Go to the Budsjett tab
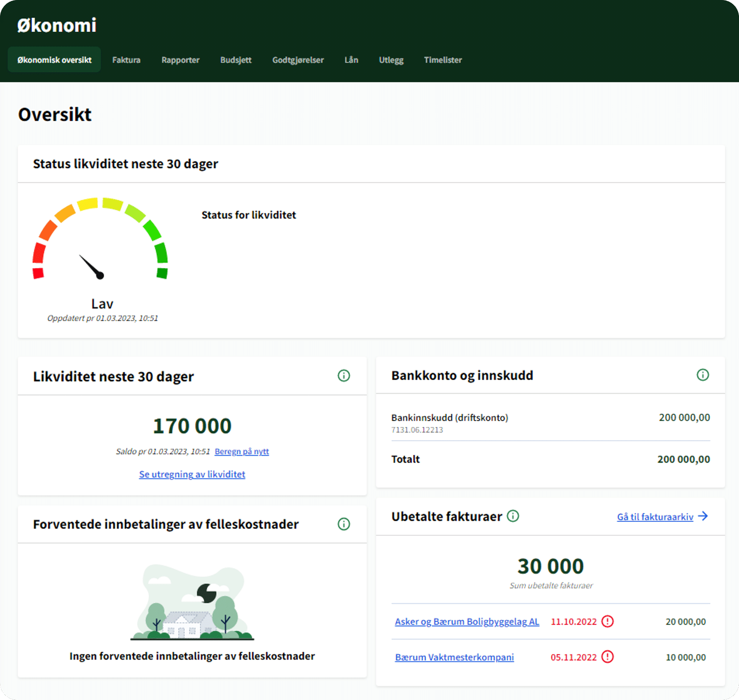The image size is (739, 700). (x=236, y=60)
